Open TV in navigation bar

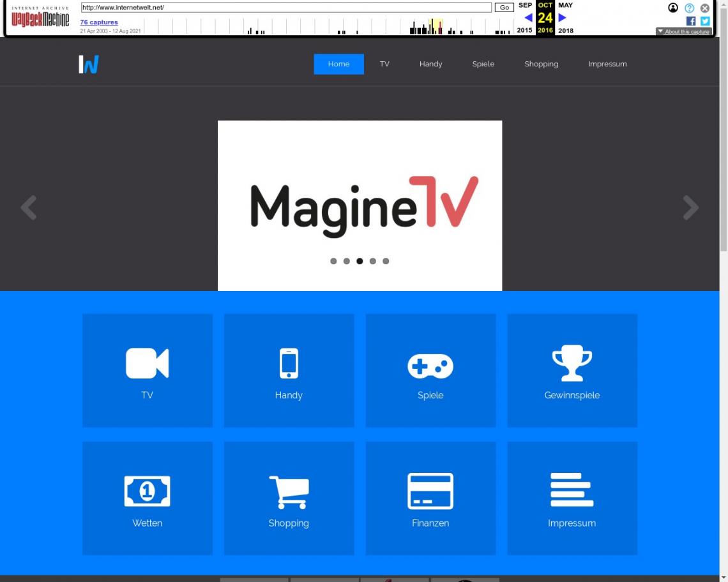tap(384, 64)
